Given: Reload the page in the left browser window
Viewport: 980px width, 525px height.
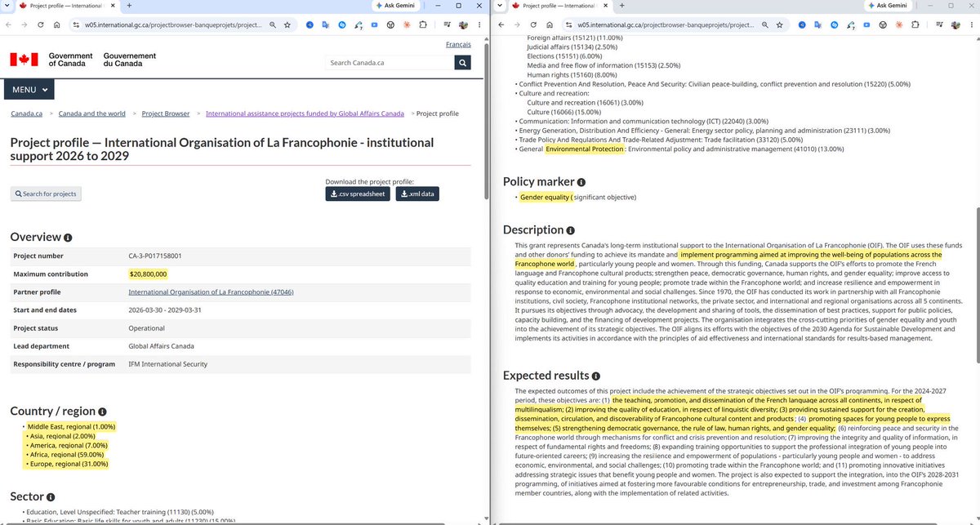Looking at the screenshot, I should [39, 25].
